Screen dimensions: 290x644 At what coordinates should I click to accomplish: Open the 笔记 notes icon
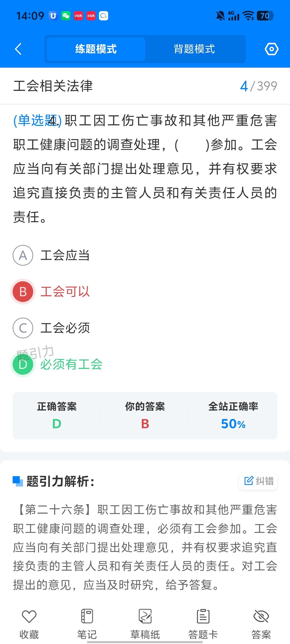87,616
